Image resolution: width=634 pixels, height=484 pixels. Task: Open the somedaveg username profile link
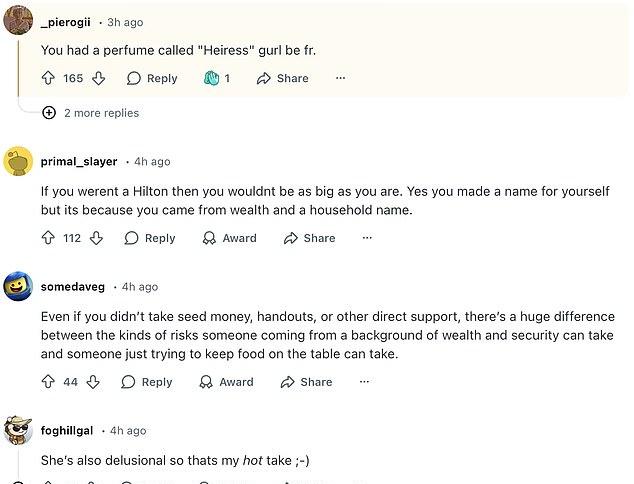[x=72, y=287]
